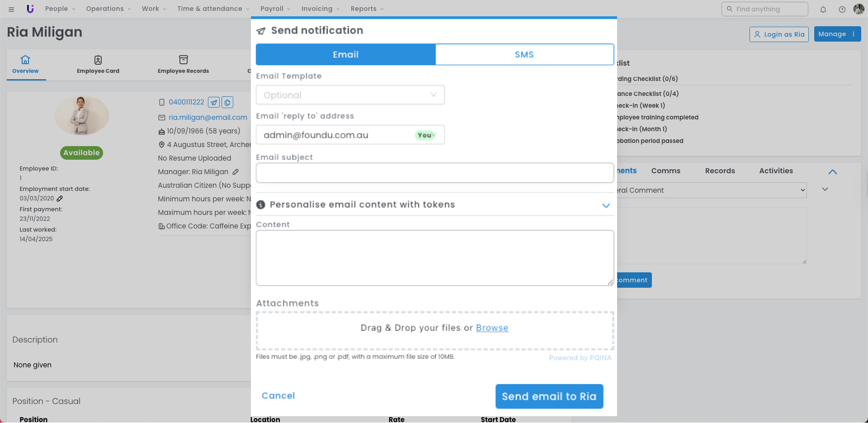Click the help question mark icon
The width and height of the screenshot is (868, 423).
tap(842, 9)
